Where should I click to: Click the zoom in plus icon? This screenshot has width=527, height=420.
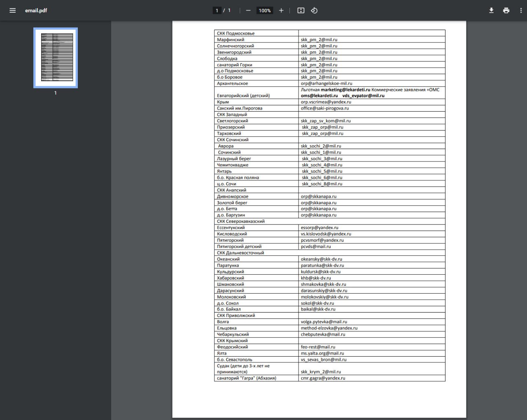pos(281,10)
